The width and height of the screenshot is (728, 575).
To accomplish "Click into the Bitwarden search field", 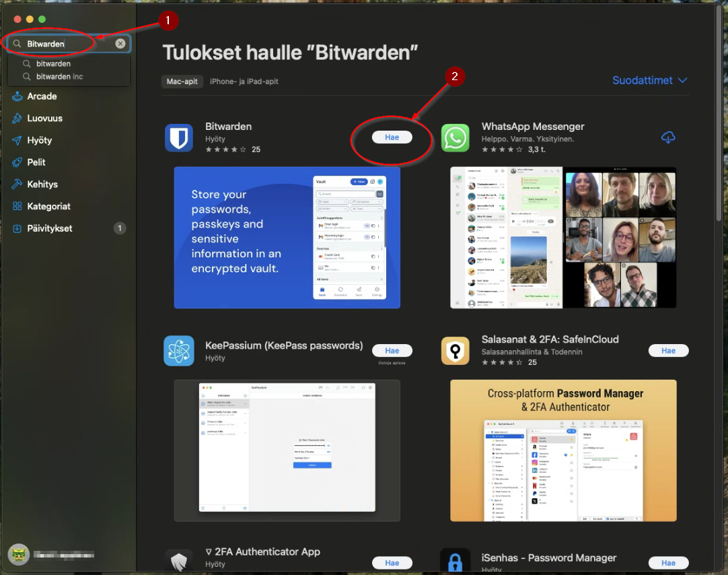I will pos(69,44).
